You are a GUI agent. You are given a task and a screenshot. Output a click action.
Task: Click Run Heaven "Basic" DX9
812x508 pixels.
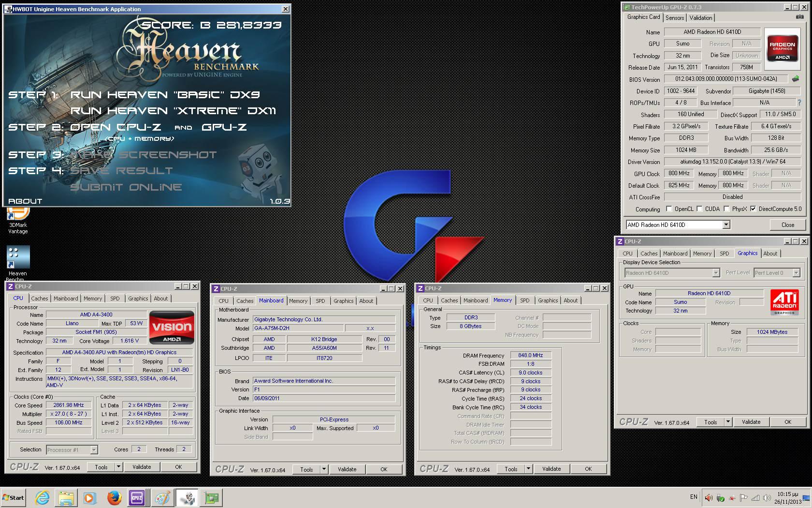(165, 95)
